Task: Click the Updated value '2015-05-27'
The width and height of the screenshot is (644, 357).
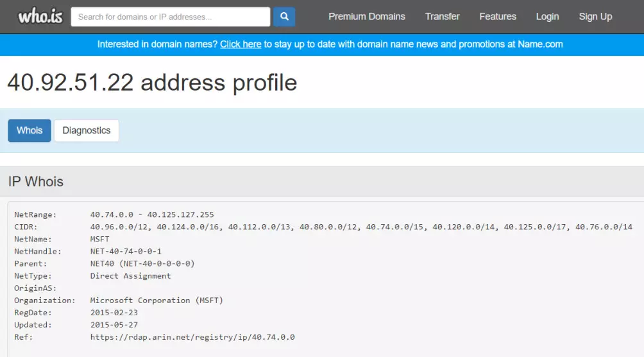Action: [x=114, y=325]
